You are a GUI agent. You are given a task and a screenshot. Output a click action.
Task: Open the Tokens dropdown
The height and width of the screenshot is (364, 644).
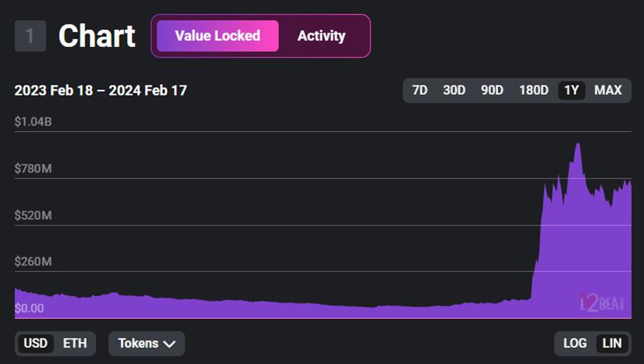click(x=146, y=343)
